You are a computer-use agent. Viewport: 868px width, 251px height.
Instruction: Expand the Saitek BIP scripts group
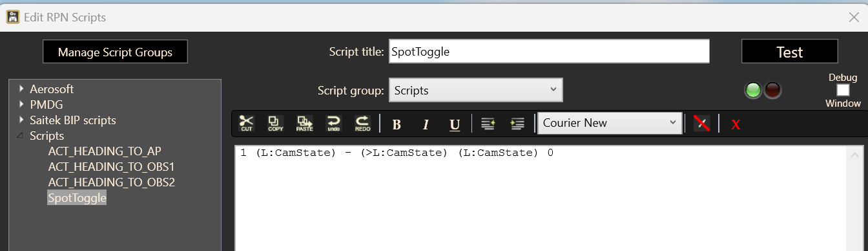(21, 120)
